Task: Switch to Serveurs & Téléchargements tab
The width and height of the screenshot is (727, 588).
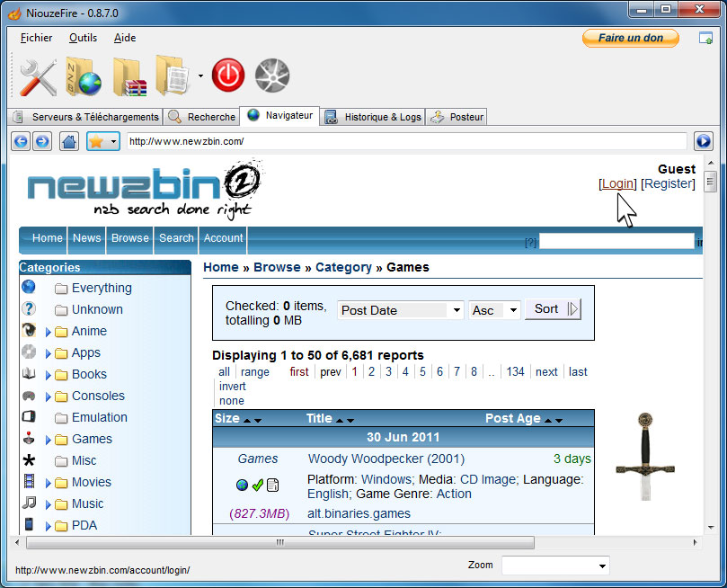Action: coord(85,117)
